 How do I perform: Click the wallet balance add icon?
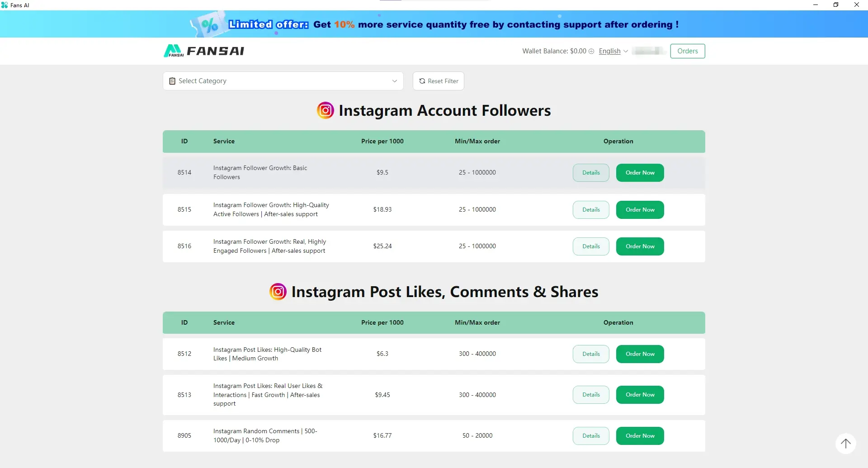pos(591,52)
